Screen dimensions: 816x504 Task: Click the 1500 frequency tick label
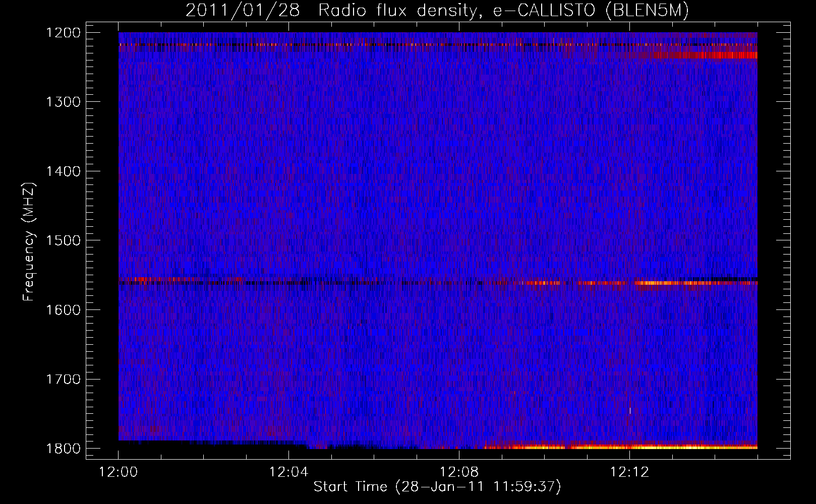tap(64, 240)
